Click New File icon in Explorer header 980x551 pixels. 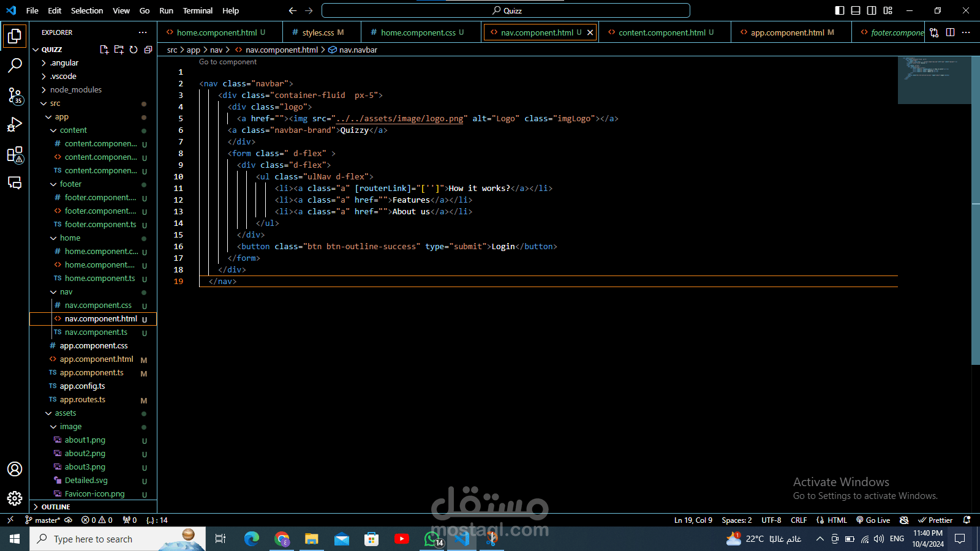pyautogui.click(x=104, y=50)
